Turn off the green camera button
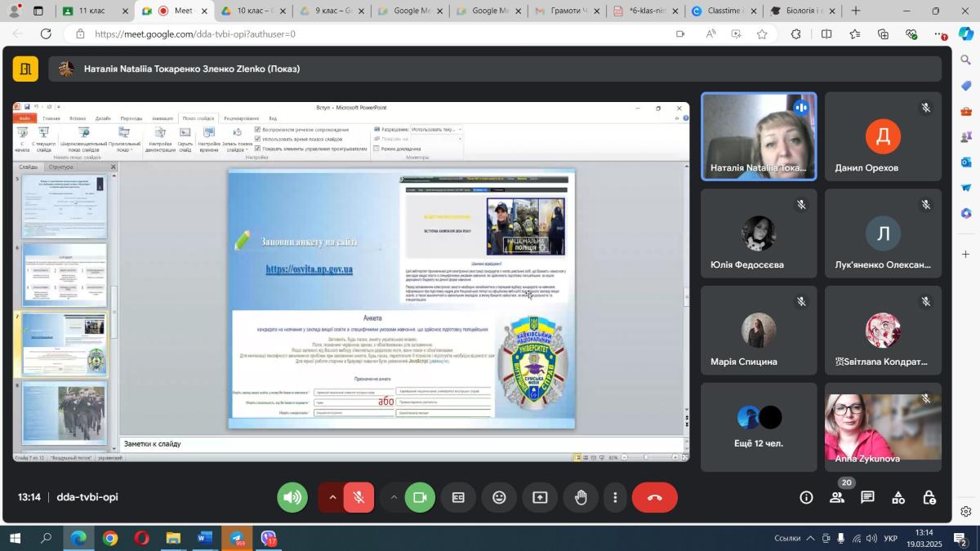The height and width of the screenshot is (551, 980). click(421, 497)
